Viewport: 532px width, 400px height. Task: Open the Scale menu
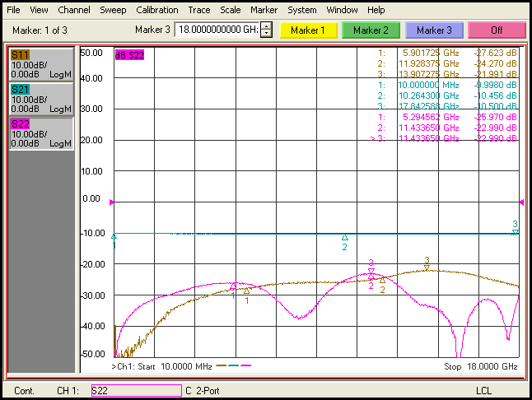pos(230,10)
